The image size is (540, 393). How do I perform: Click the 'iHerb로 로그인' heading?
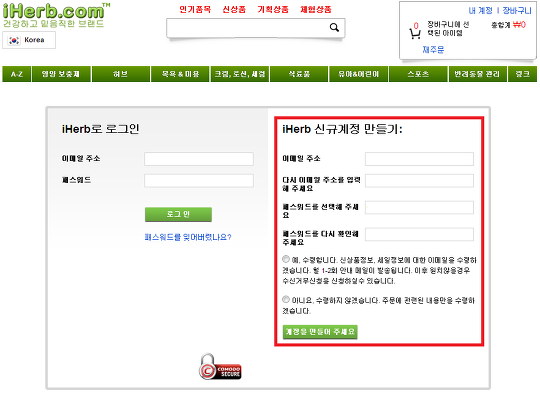point(101,129)
